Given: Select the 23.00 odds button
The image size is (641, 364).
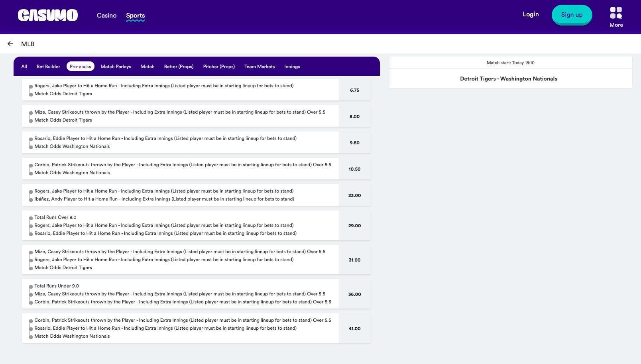Looking at the screenshot, I should tap(354, 195).
